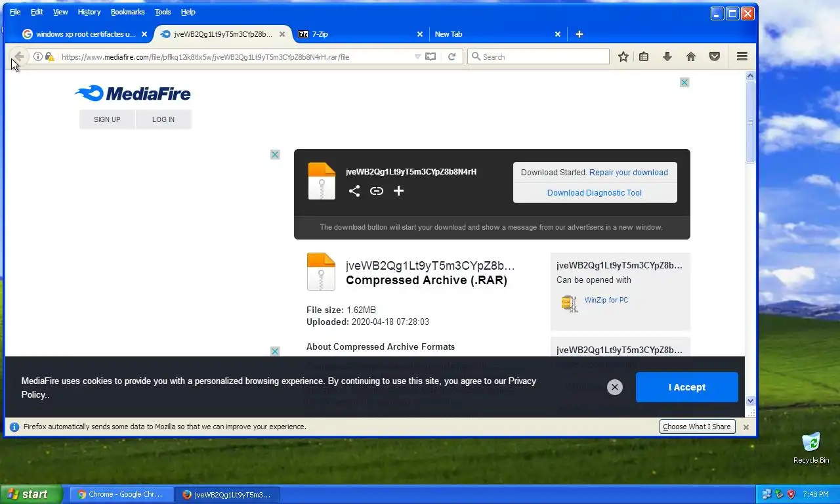
Task: Click the page scrollbar up arrow
Action: pos(751,76)
